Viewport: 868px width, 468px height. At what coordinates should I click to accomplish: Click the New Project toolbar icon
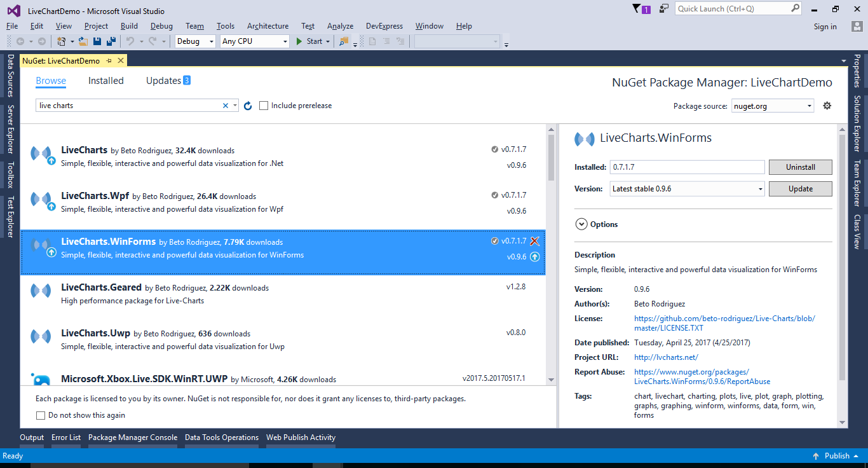(x=62, y=41)
